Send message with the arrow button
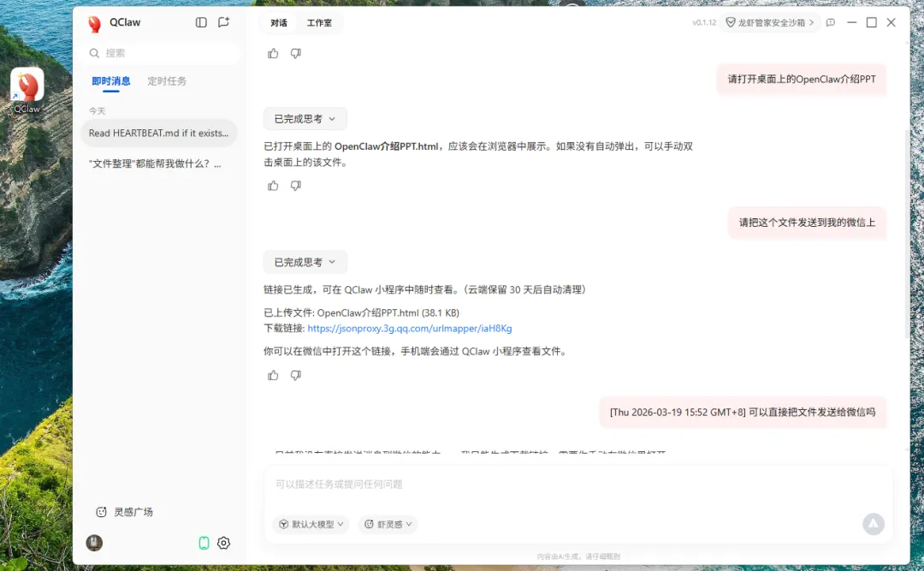 (874, 524)
